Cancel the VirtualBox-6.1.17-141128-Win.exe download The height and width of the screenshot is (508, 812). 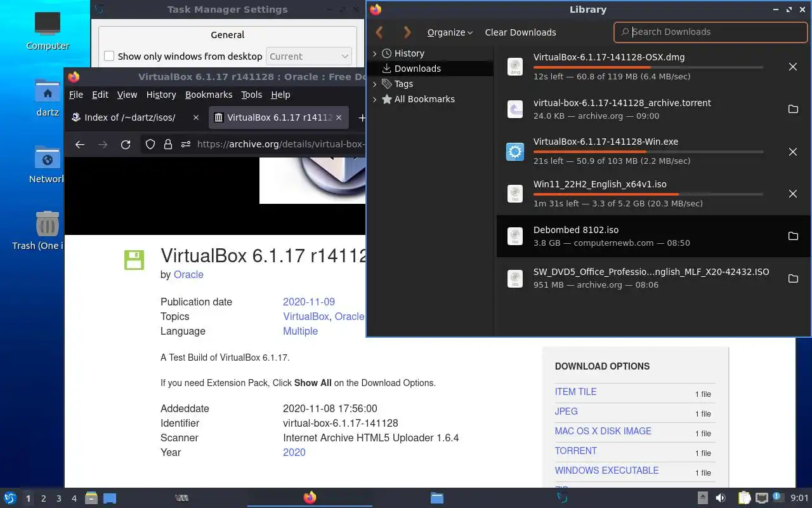[792, 152]
